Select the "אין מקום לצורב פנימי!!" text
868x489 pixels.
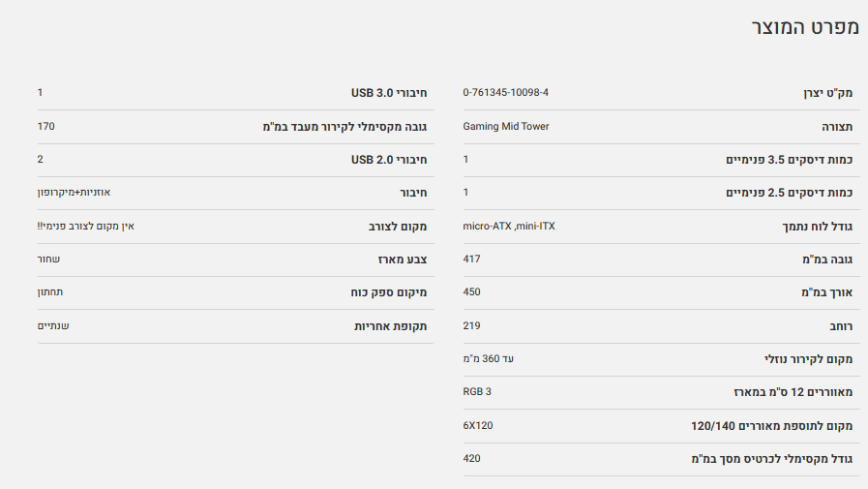tap(85, 226)
